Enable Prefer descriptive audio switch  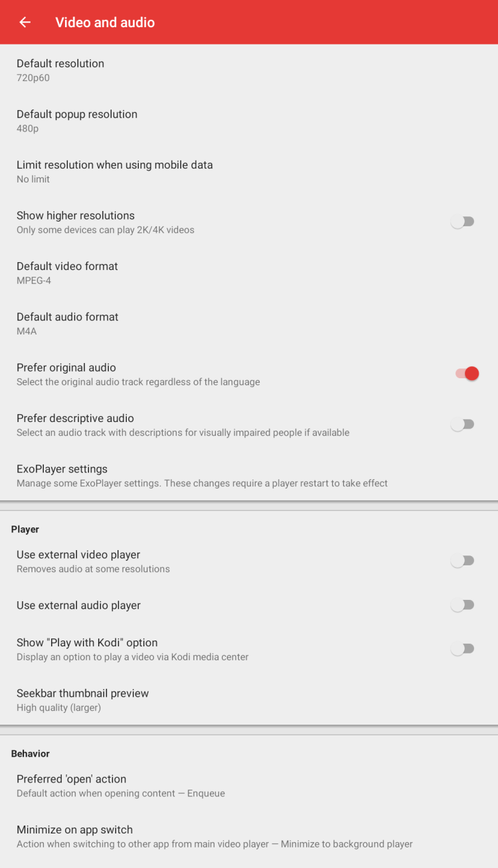tap(462, 424)
